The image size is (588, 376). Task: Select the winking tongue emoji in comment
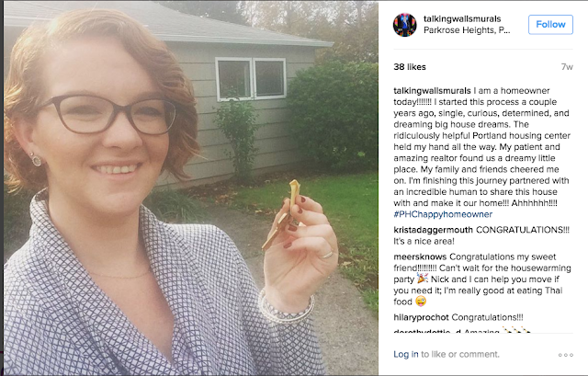tap(421, 302)
